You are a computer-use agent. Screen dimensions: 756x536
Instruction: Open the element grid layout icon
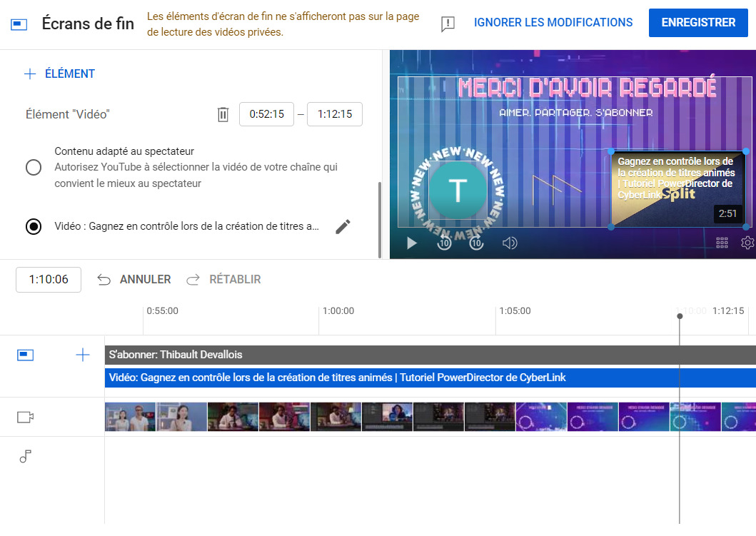point(723,243)
